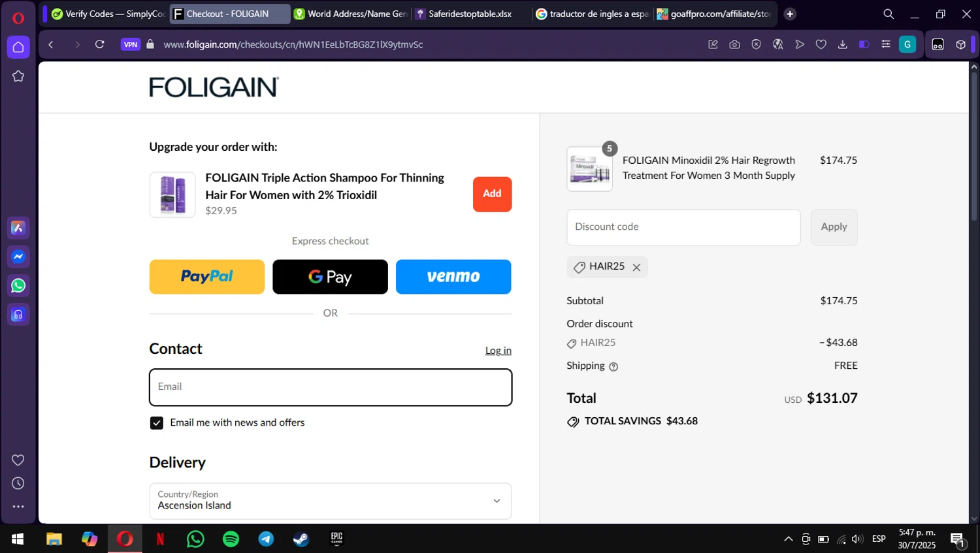This screenshot has width=980, height=553.
Task: Pay with Venmo button
Action: pos(453,277)
